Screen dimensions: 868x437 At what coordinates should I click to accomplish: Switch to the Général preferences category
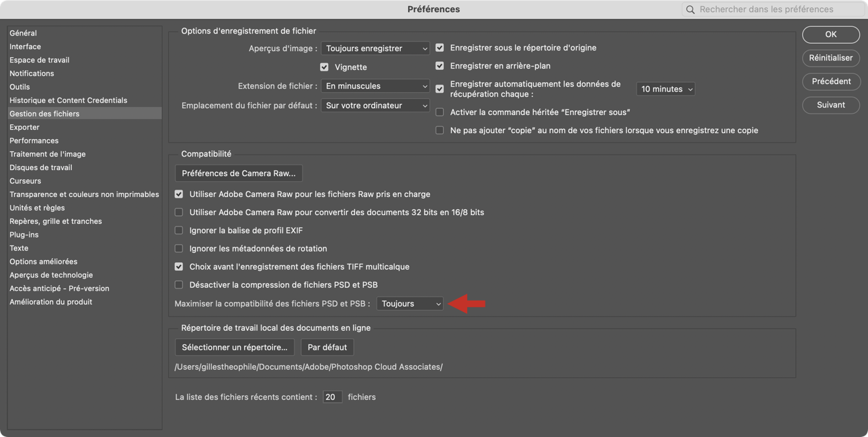coord(23,33)
